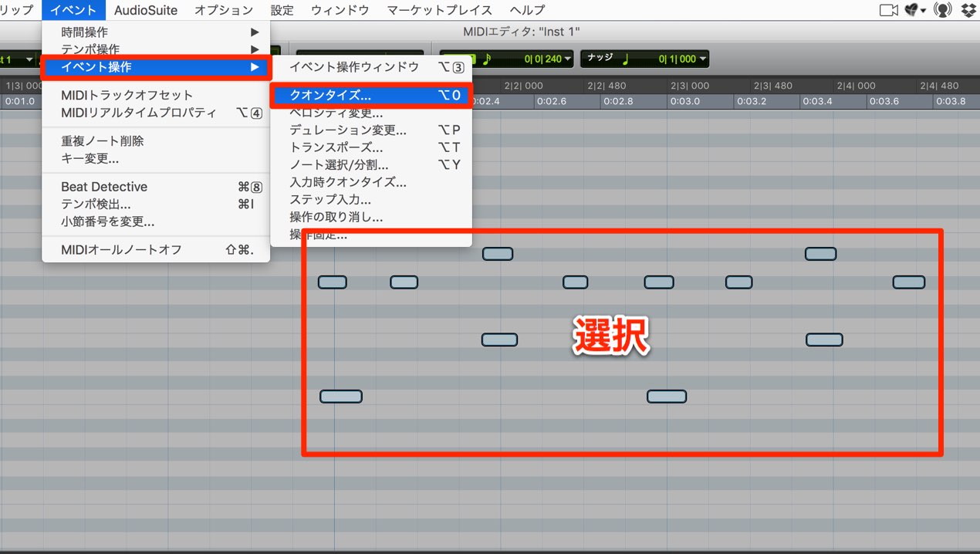Open the マーケットプレイス menu
The height and width of the screenshot is (554, 980).
439,10
